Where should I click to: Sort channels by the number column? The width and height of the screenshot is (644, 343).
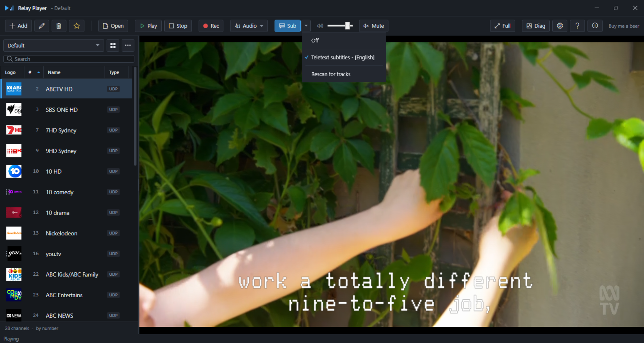(x=34, y=72)
